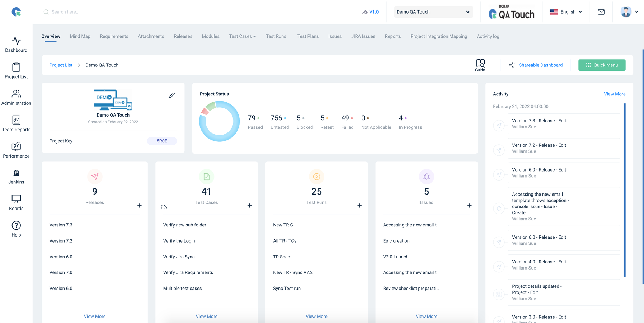
Task: Open the JIRA Issues tab
Action: 363,36
